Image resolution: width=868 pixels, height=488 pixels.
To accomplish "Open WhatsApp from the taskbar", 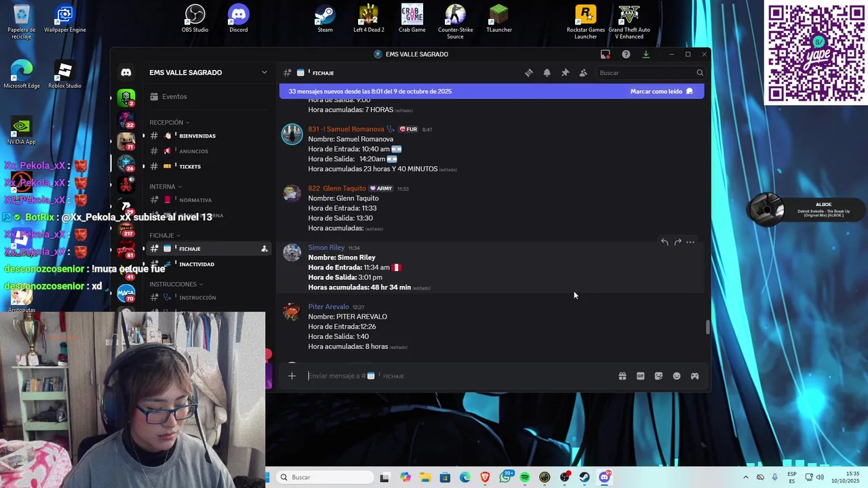I will [505, 477].
